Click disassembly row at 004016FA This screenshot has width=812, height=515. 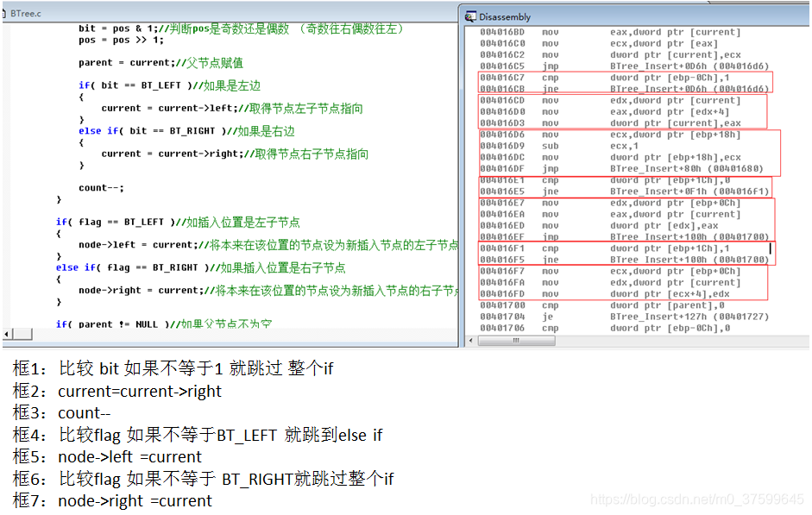[x=610, y=283]
